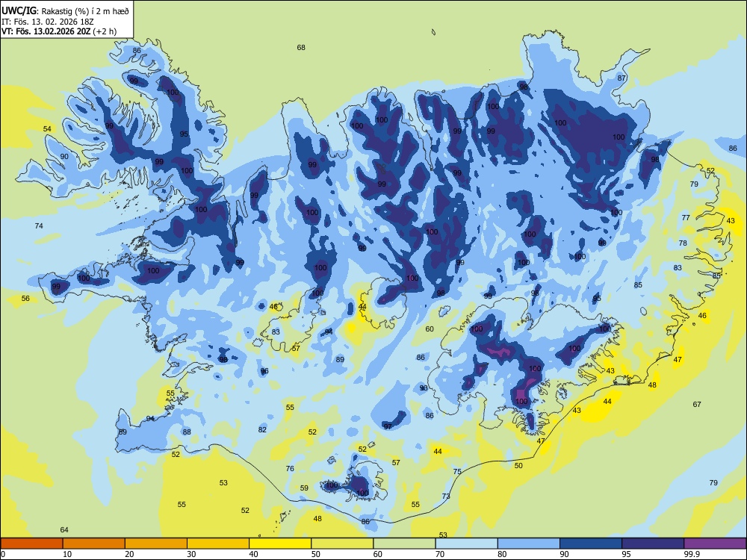747x560 pixels.
Task: Click the '99.9' legend scale label
Action: 692,554
